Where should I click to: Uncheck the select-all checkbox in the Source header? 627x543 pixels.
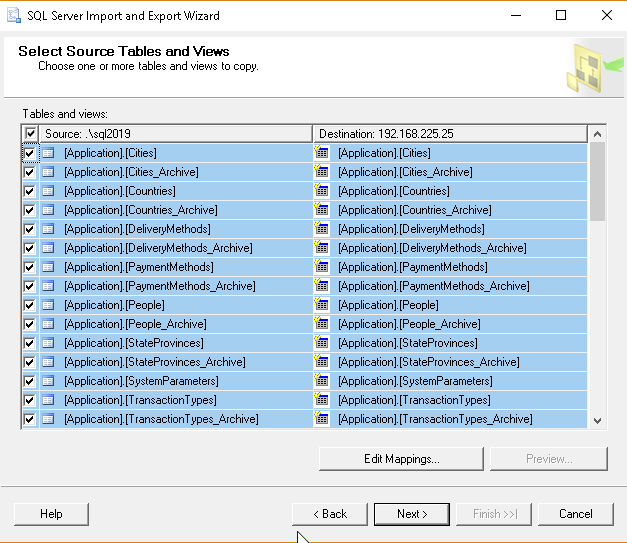point(31,134)
